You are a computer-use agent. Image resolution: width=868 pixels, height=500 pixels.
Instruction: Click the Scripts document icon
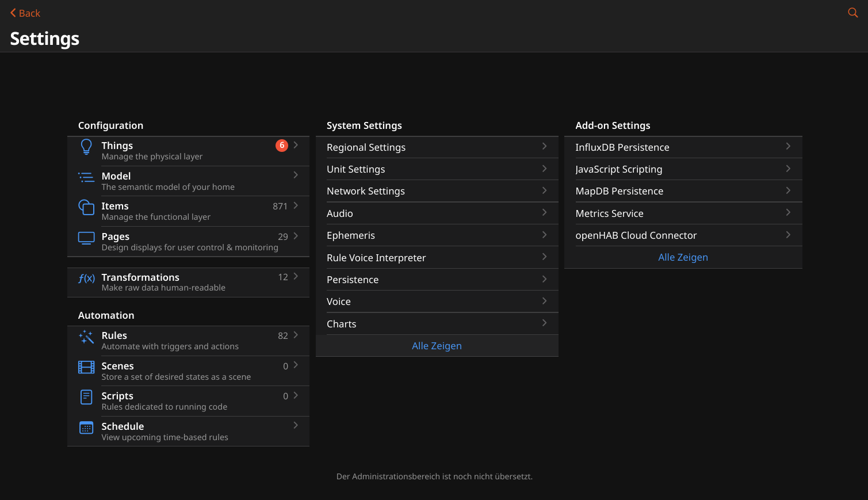(x=86, y=397)
